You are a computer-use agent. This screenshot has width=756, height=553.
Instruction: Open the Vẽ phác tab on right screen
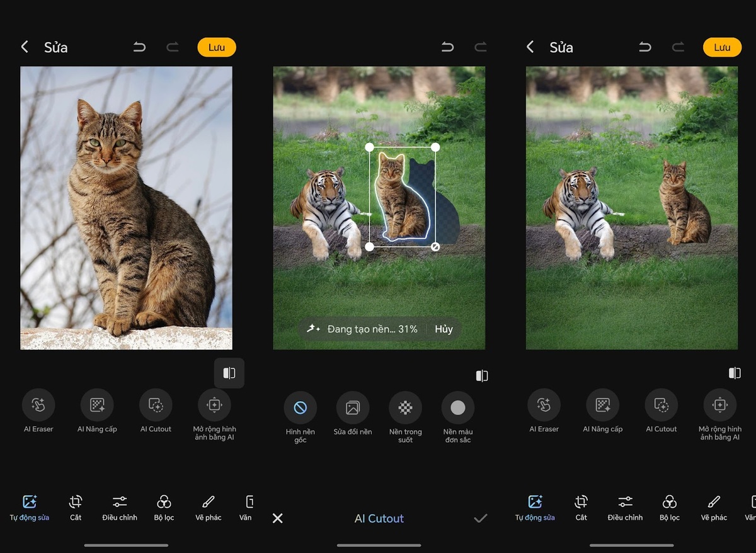[714, 508]
